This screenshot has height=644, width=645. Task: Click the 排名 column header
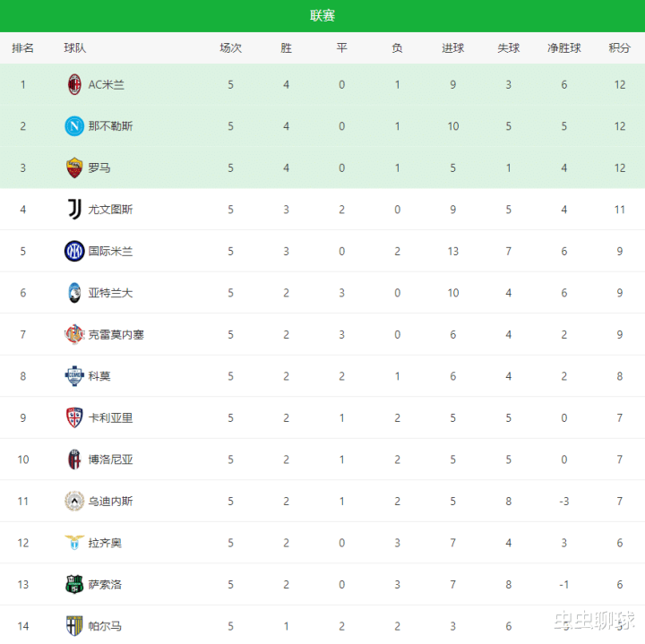tap(23, 48)
